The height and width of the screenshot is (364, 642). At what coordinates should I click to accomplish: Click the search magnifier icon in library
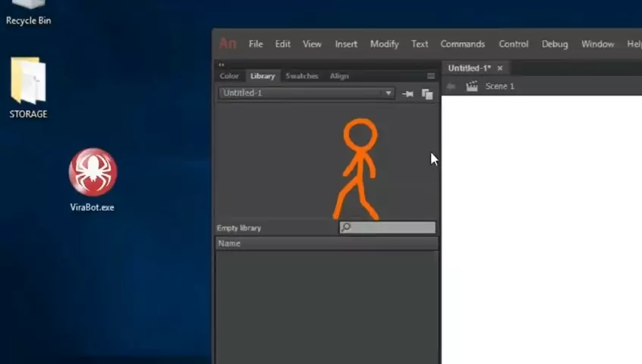[346, 227]
